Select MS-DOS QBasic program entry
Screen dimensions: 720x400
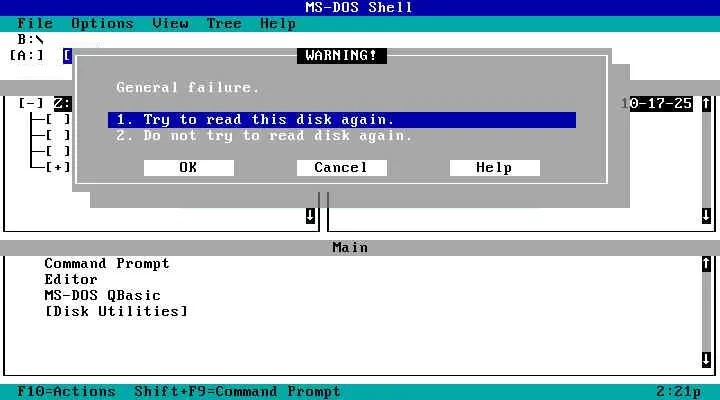pos(102,295)
